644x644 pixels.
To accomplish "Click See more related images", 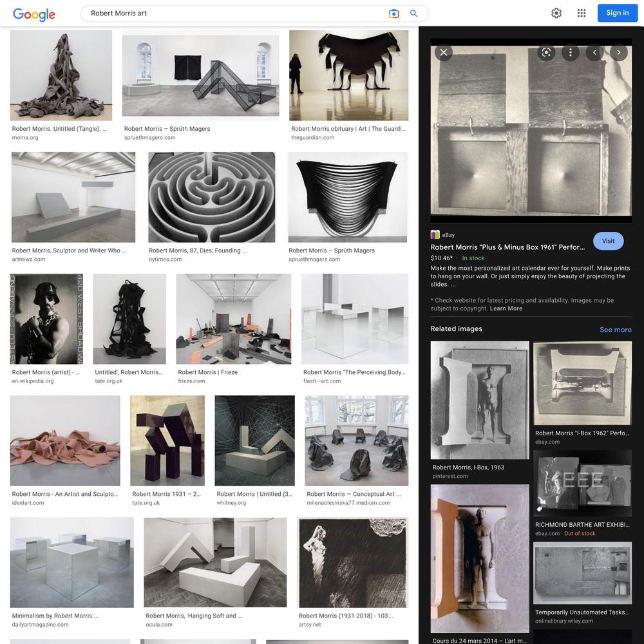I will 615,329.
